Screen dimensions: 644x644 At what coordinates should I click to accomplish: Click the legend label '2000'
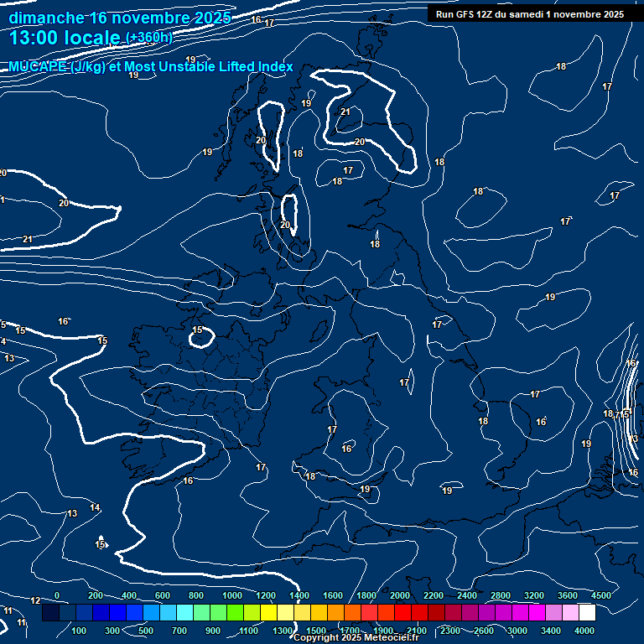click(400, 595)
